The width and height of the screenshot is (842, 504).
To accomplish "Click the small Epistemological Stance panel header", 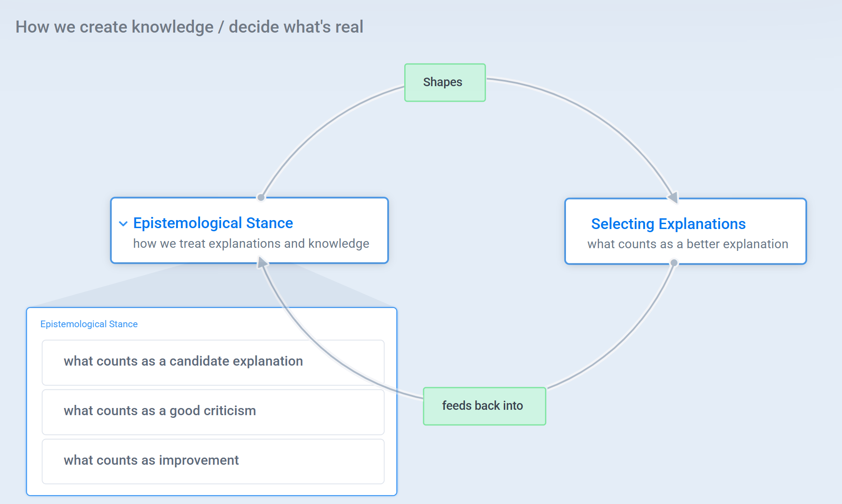I will pyautogui.click(x=89, y=324).
